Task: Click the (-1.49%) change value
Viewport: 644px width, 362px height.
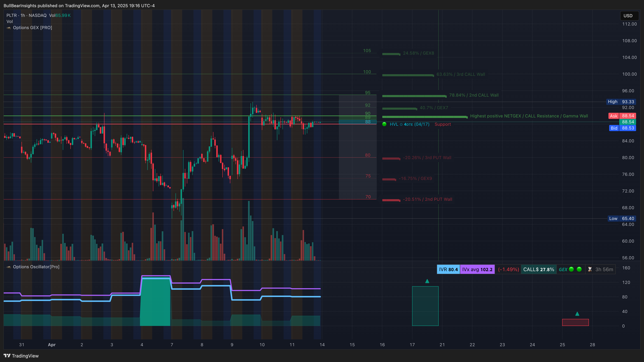Action: coord(508,270)
